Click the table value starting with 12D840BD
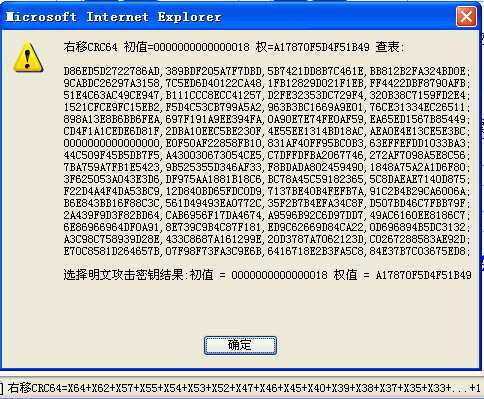 click(x=213, y=191)
